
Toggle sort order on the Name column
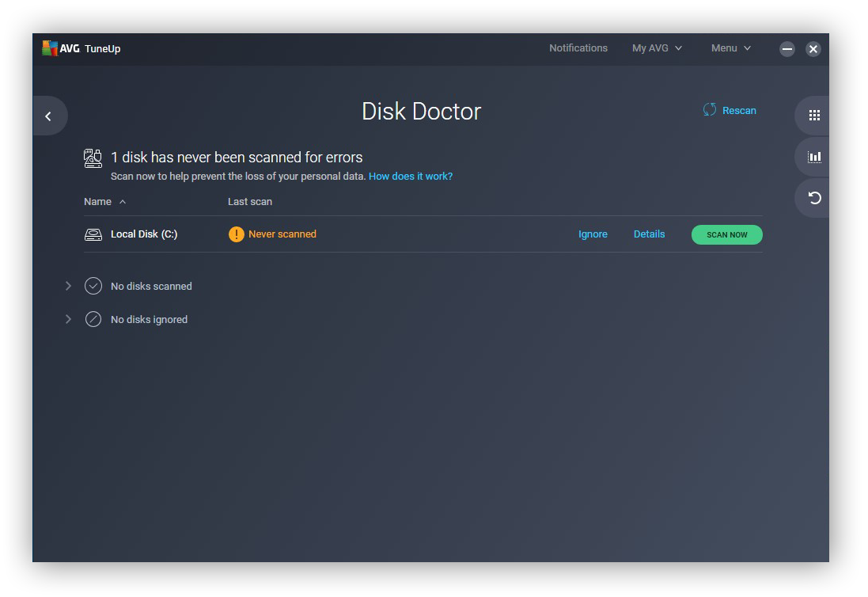[x=104, y=201]
